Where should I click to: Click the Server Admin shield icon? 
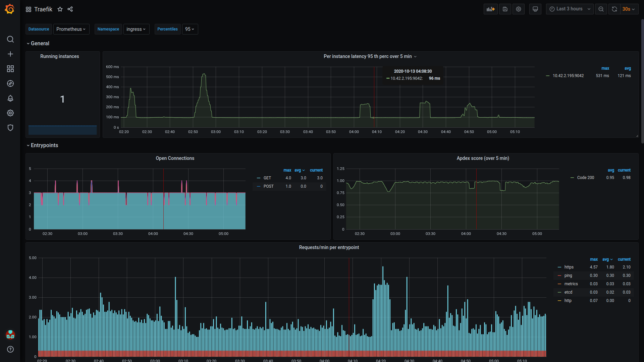(10, 128)
